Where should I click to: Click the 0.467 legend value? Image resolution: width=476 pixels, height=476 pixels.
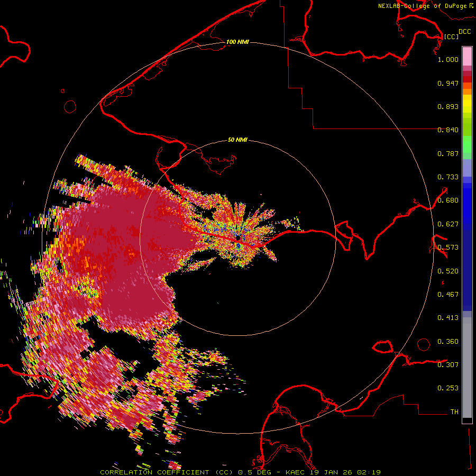point(448,295)
